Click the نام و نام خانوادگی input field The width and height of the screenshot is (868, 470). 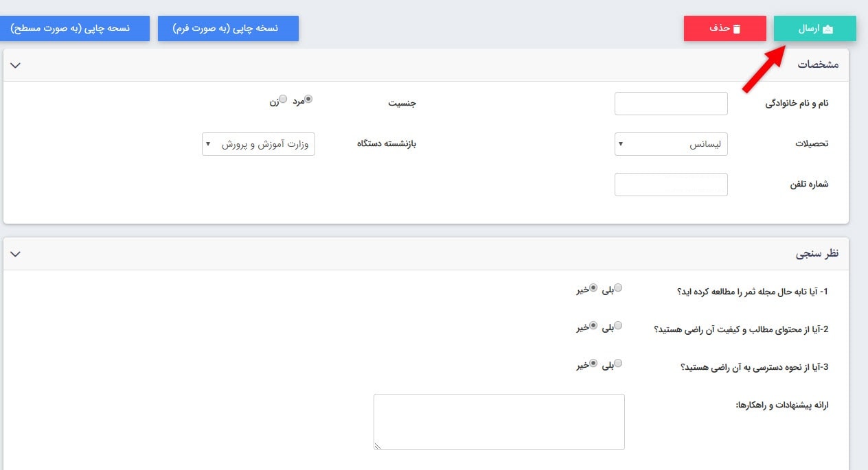point(671,103)
